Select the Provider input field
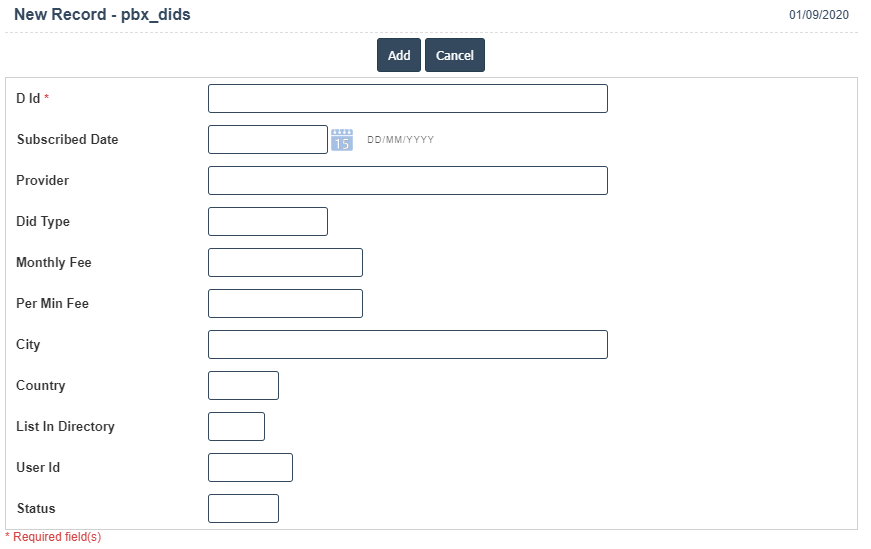The height and width of the screenshot is (549, 871). click(x=407, y=181)
